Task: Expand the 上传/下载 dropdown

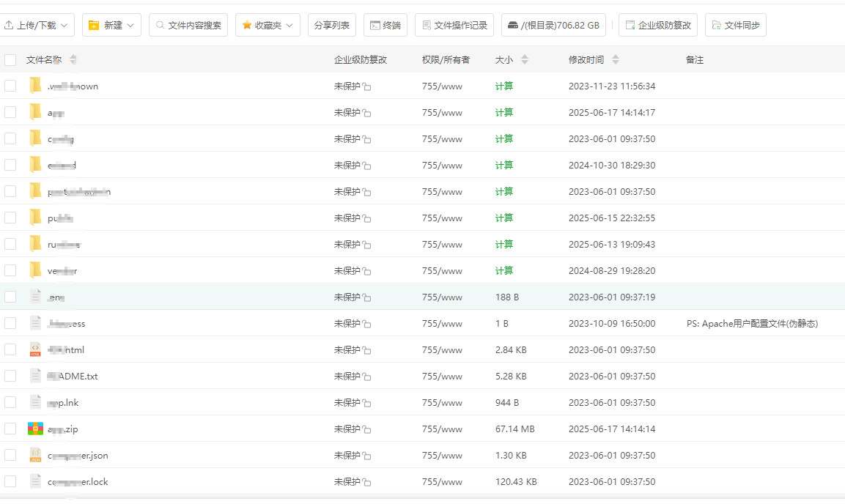Action: [x=37, y=25]
